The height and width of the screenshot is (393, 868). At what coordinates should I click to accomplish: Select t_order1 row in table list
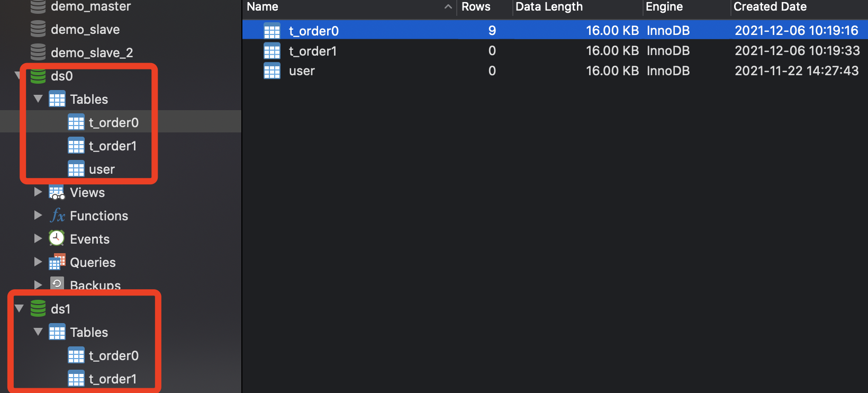(x=313, y=51)
